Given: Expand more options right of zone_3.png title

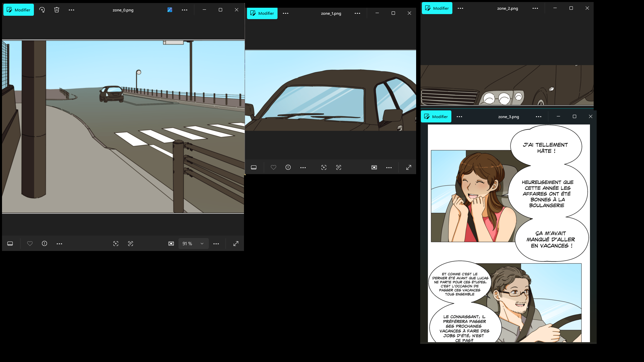Looking at the screenshot, I should point(539,117).
